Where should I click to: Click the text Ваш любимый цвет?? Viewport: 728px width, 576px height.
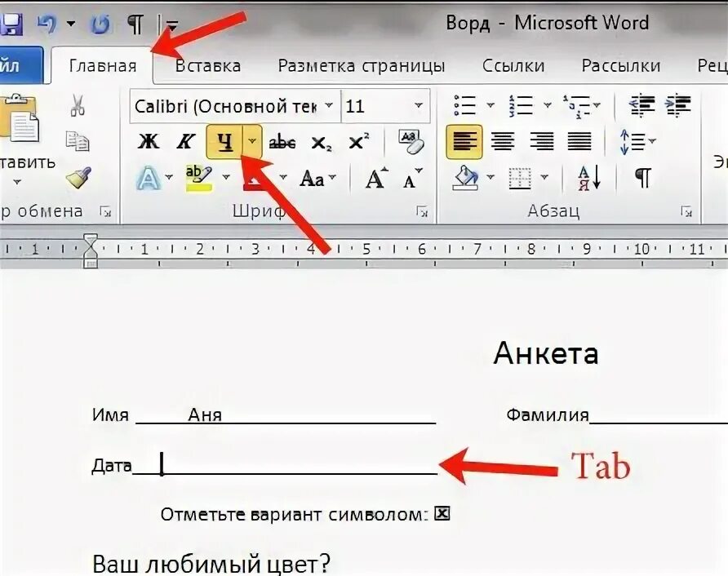click(x=211, y=564)
